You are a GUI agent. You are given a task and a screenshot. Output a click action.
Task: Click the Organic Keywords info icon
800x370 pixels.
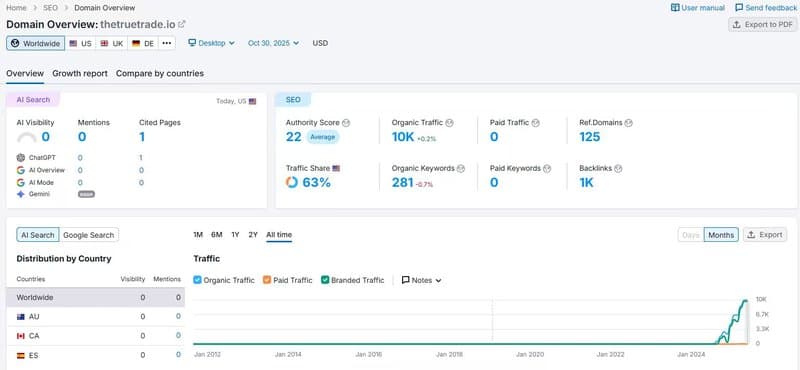pyautogui.click(x=461, y=168)
